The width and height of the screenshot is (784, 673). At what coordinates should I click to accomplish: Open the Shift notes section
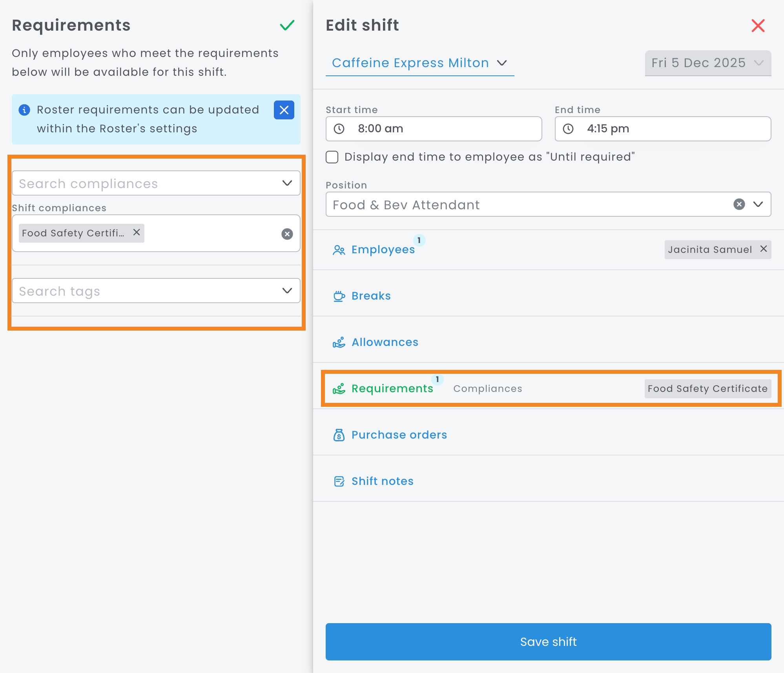pyautogui.click(x=382, y=481)
